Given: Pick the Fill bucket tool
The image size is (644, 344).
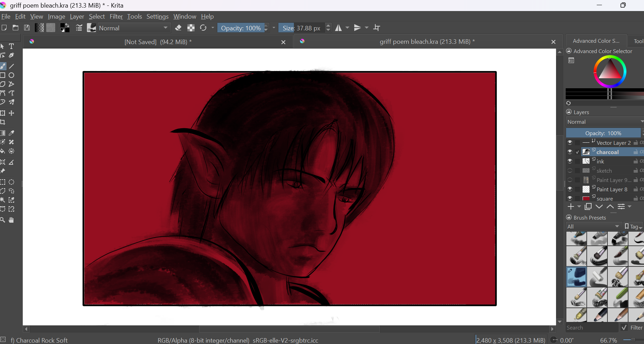Looking at the screenshot, I should tap(3, 151).
